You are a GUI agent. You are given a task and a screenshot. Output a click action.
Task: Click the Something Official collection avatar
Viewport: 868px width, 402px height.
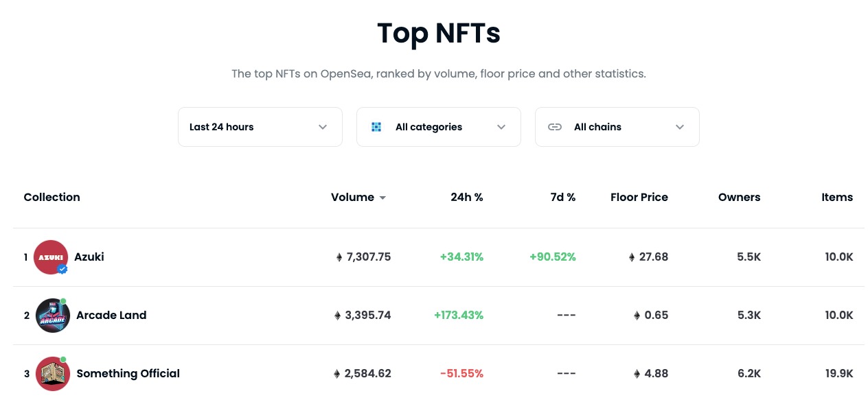(x=52, y=374)
